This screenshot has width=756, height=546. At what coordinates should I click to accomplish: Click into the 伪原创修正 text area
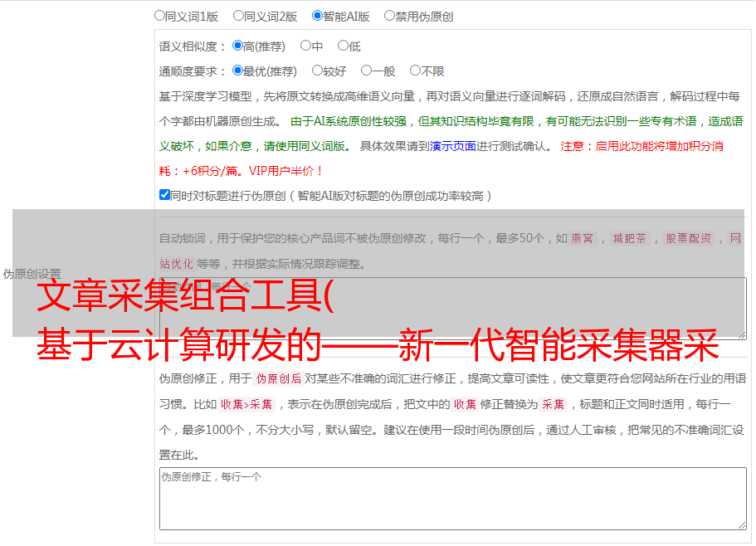pos(453,499)
